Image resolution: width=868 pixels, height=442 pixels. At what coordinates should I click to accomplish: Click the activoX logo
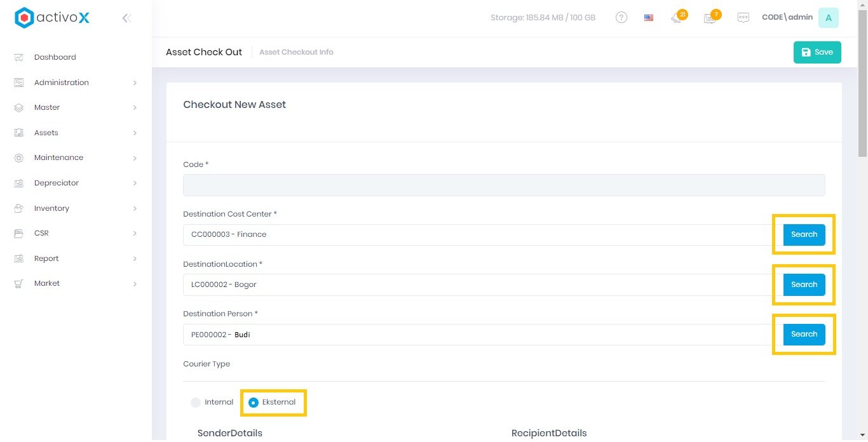pos(52,18)
